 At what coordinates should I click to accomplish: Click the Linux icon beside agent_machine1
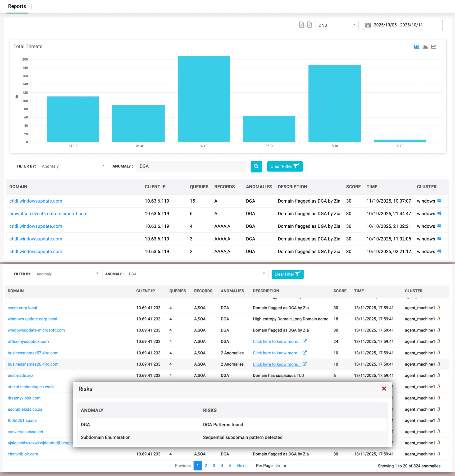pos(439,308)
